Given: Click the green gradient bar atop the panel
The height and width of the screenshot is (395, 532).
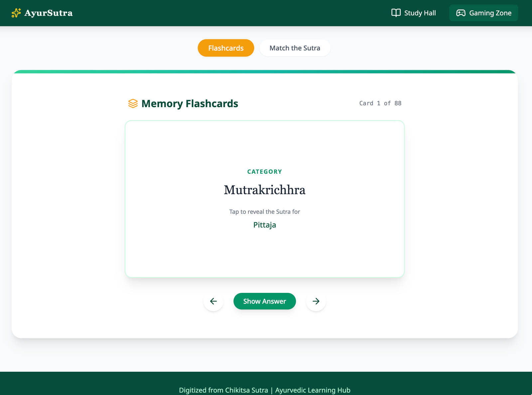Looking at the screenshot, I should pos(265,72).
